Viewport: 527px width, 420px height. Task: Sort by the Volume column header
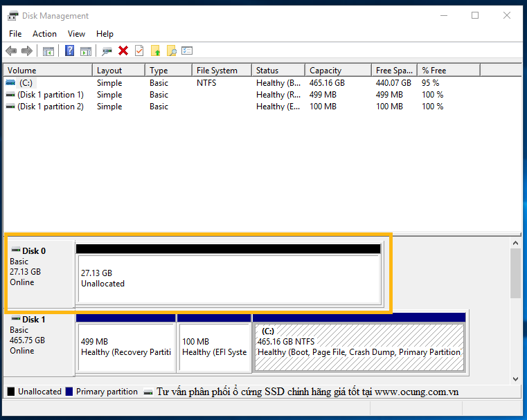(48, 71)
